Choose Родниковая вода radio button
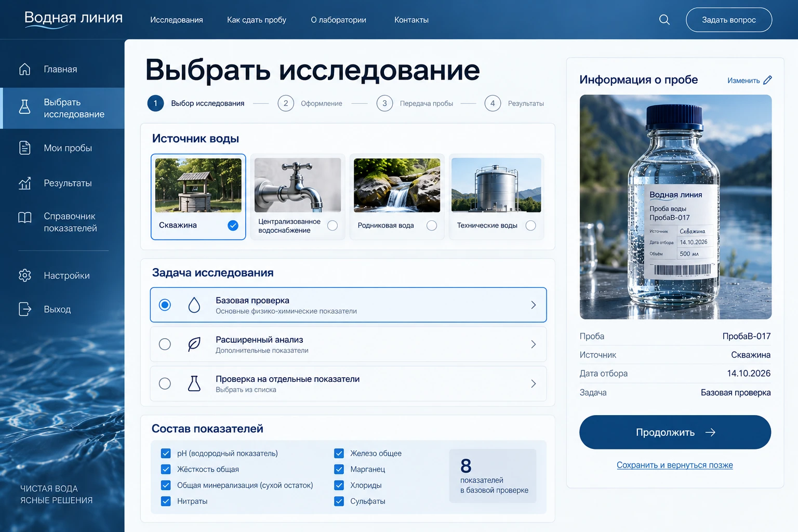The image size is (798, 532). coord(432,225)
